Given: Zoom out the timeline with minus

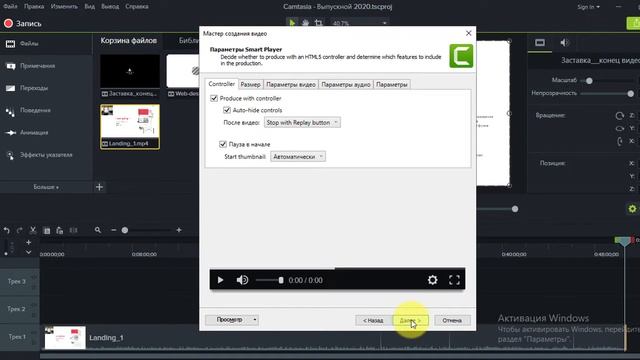Looking at the screenshot, I should [113, 230].
